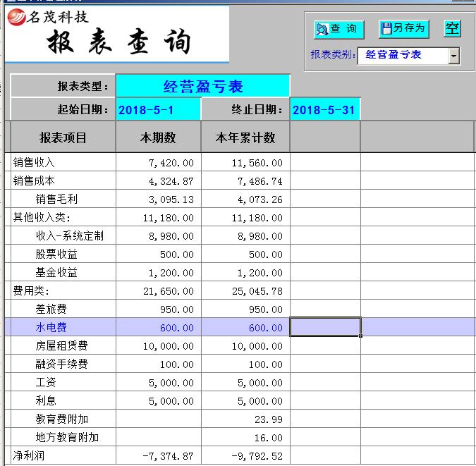Select the 销售毛利 row label
Viewport: 476px width, 466px height.
pos(56,199)
